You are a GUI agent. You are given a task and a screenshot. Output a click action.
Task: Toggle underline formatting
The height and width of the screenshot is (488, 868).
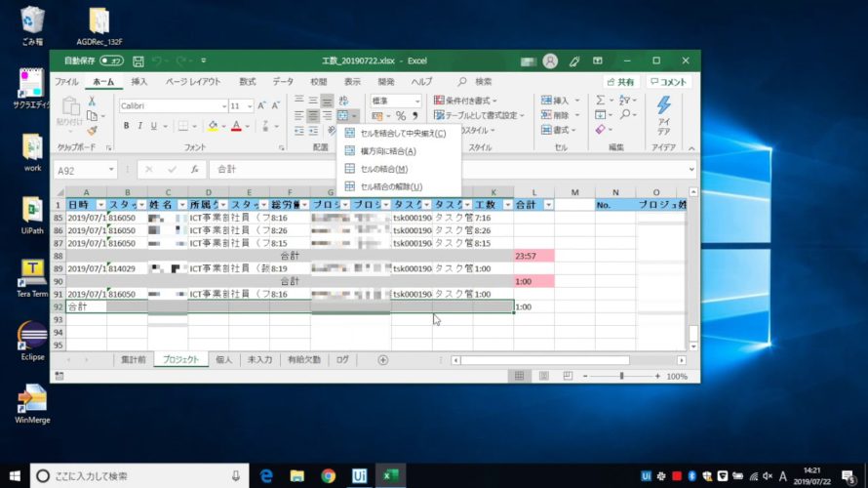(154, 126)
